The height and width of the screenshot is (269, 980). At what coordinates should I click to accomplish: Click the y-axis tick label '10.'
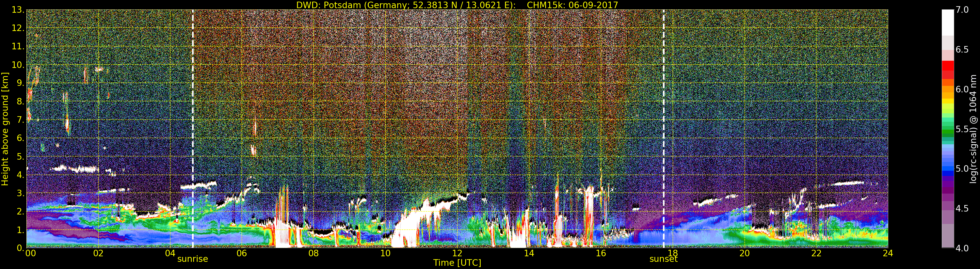click(18, 65)
